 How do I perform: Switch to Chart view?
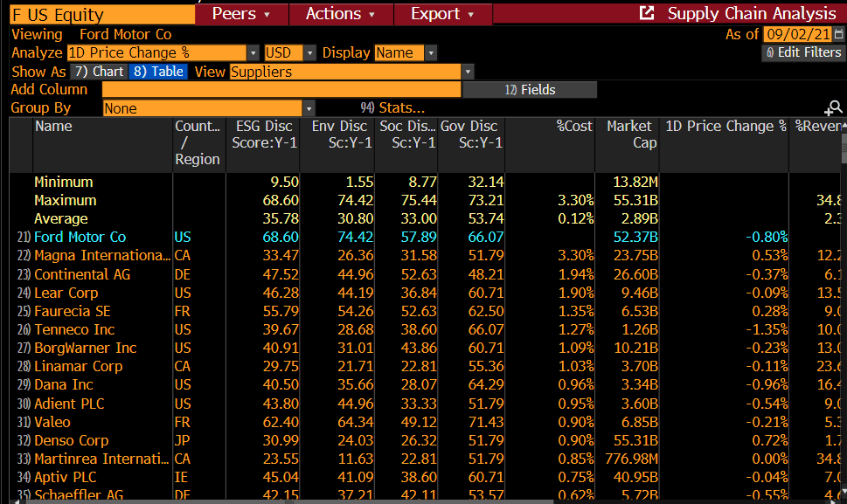tap(99, 72)
